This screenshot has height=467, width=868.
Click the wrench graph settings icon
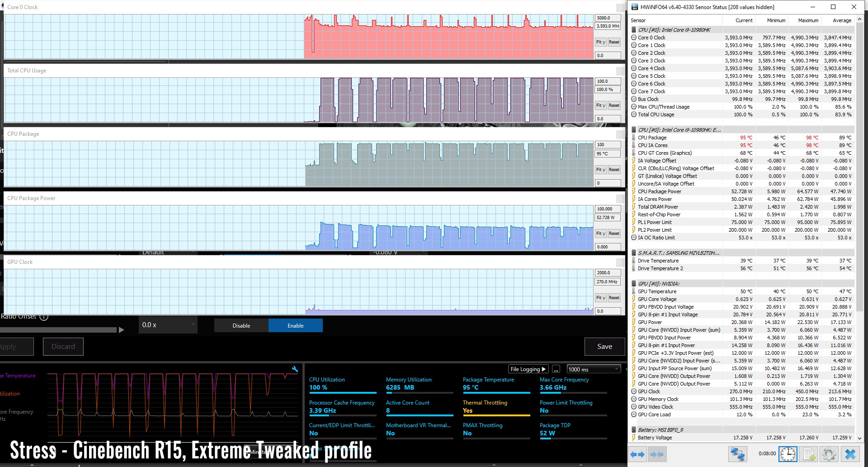295,369
